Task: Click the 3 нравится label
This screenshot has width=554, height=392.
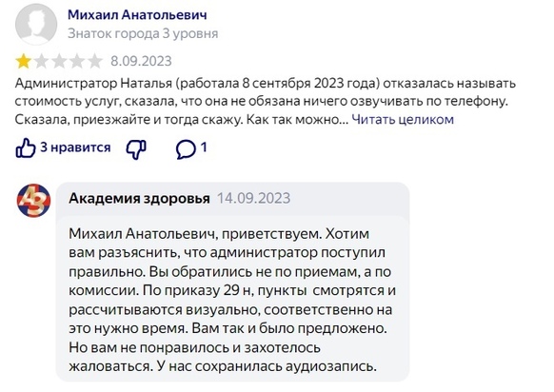Action: pyautogui.click(x=75, y=147)
